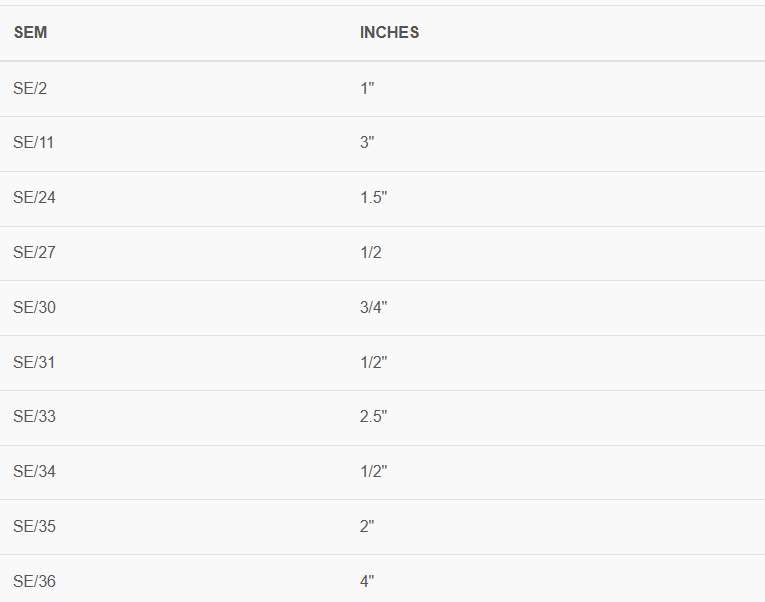Viewport: 765px width, 602px height.
Task: Click the 1/2 value for SE/27
Action: pos(370,252)
